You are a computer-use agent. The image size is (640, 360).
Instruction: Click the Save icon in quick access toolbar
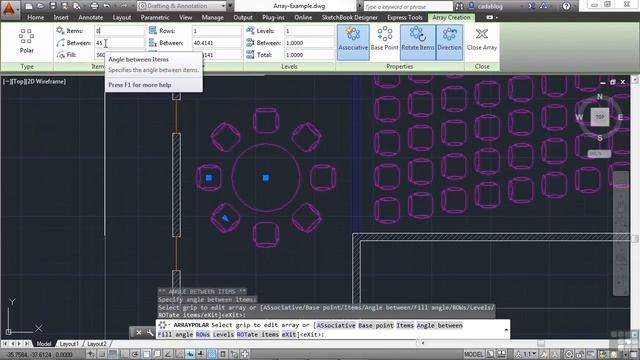click(53, 6)
